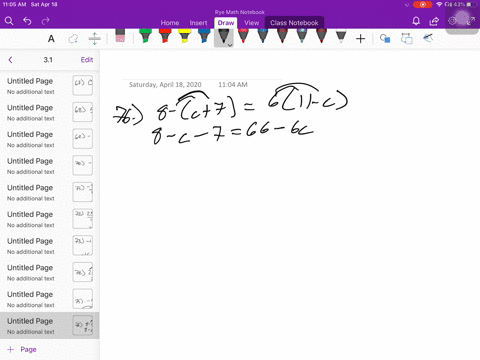
Task: Click the Ink to Text pen icon
Action: pyautogui.click(x=428, y=38)
